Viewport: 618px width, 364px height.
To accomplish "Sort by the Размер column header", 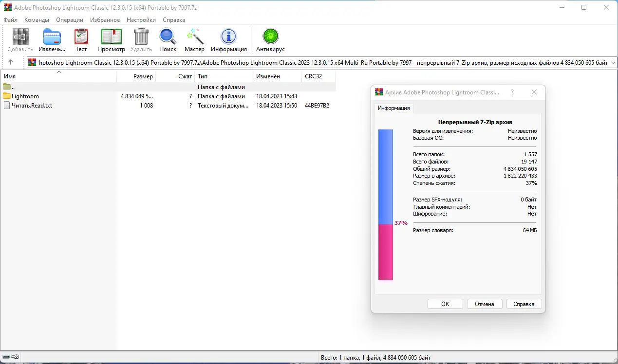I will click(x=136, y=76).
